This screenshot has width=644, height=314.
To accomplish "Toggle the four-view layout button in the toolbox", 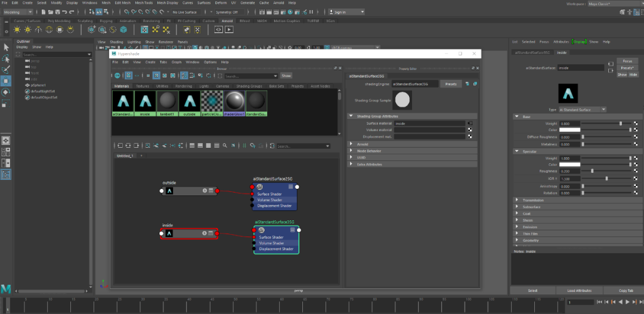I will click(x=6, y=152).
